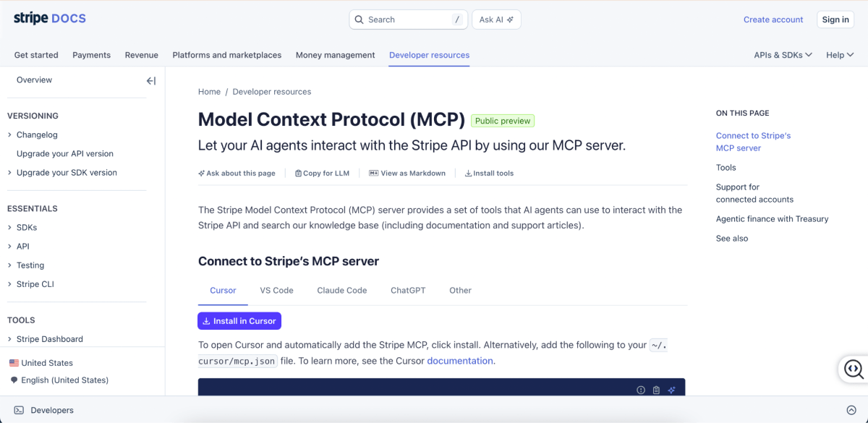868x423 pixels.
Task: Click the United States country selector text
Action: [47, 363]
